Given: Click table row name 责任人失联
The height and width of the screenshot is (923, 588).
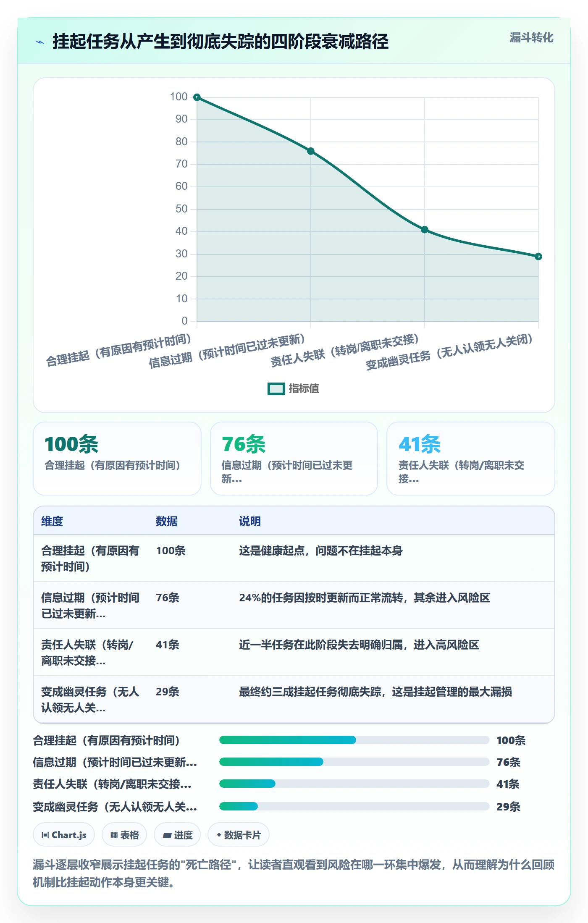Looking at the screenshot, I should (x=87, y=653).
